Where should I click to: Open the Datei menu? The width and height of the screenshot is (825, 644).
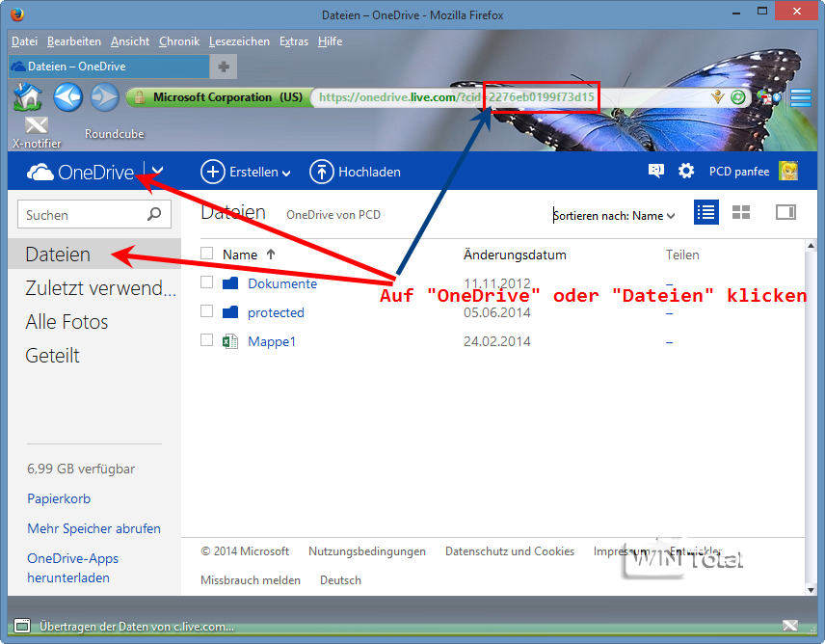pos(24,41)
